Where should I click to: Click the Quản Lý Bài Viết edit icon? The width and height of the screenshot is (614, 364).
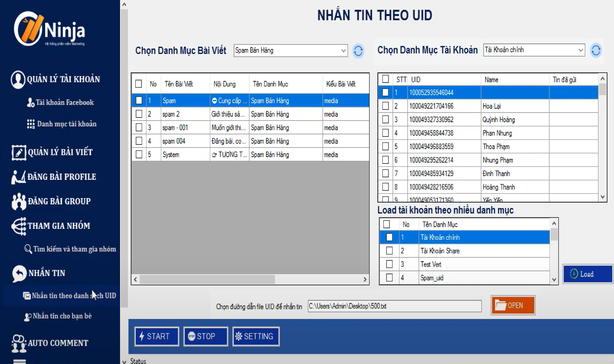[19, 153]
